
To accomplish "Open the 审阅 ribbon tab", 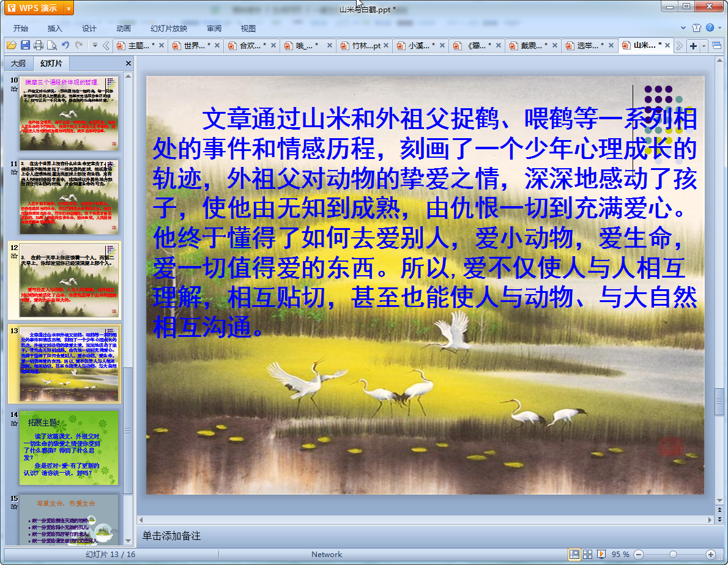I will (x=214, y=28).
